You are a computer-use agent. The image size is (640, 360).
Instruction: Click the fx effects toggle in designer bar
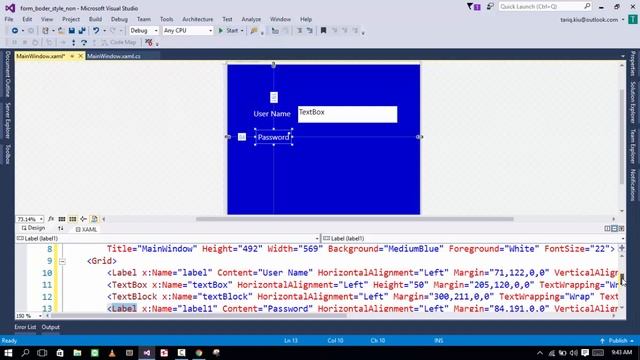point(51,219)
